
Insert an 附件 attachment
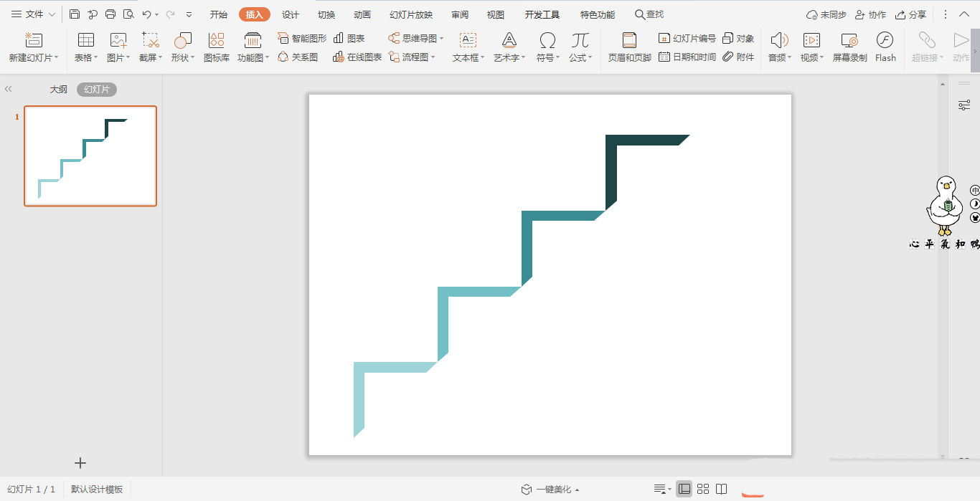coord(738,57)
